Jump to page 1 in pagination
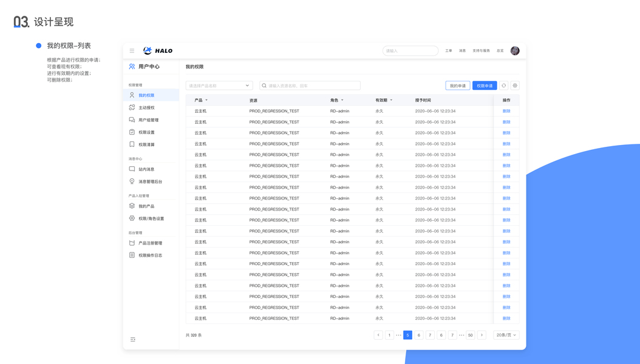 389,335
